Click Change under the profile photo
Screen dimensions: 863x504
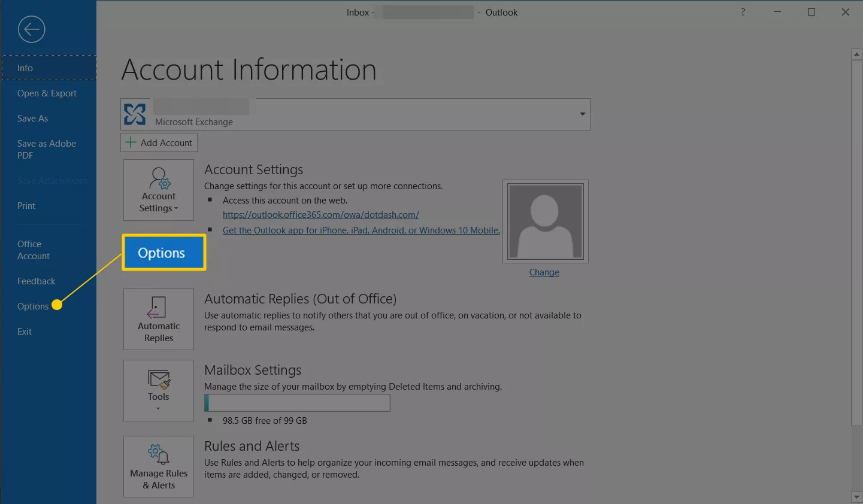(x=544, y=272)
